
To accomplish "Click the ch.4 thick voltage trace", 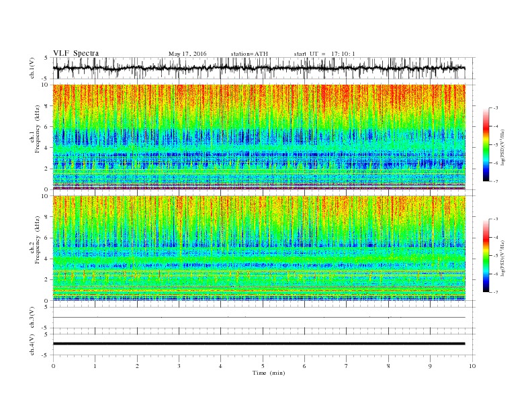I will pos(259,344).
